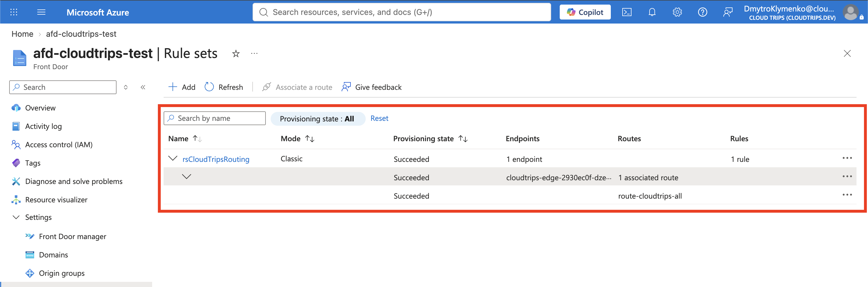The image size is (868, 287).
Task: Click Give feedback in toolbar
Action: tap(371, 87)
